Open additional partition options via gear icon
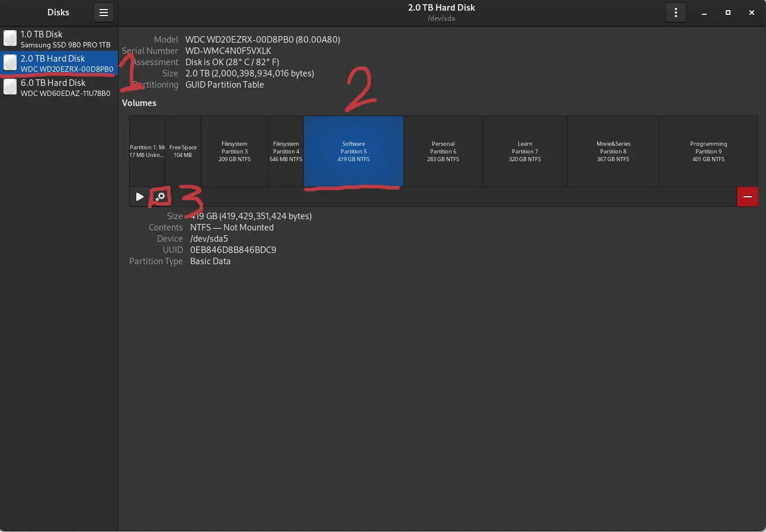This screenshot has height=532, width=766. 161,196
